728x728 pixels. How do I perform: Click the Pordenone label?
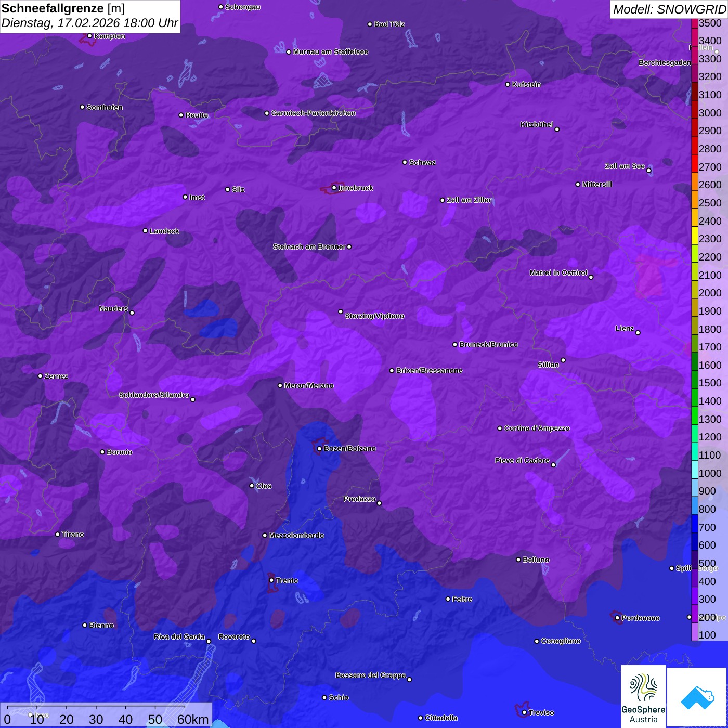640,618
